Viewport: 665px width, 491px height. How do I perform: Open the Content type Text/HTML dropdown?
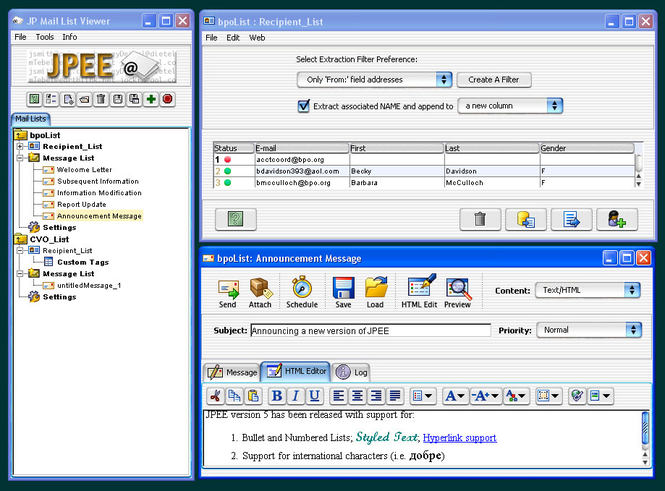click(x=587, y=290)
